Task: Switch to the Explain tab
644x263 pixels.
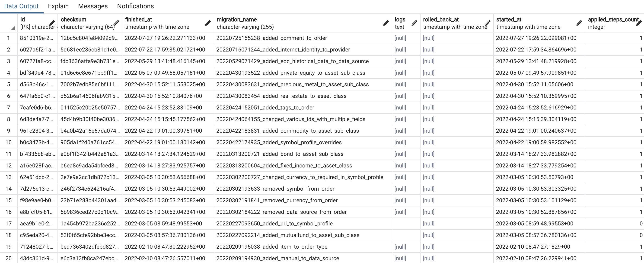Action: tap(58, 6)
